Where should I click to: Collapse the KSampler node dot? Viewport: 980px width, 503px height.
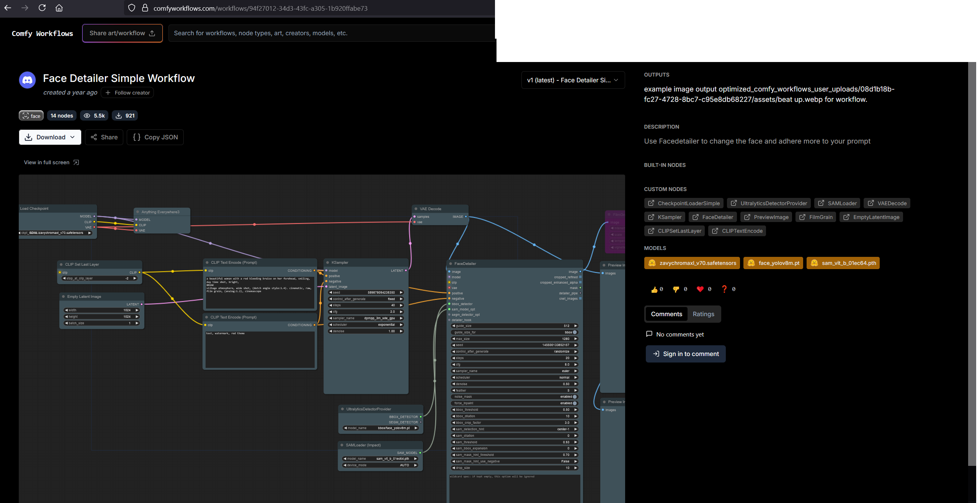(328, 263)
